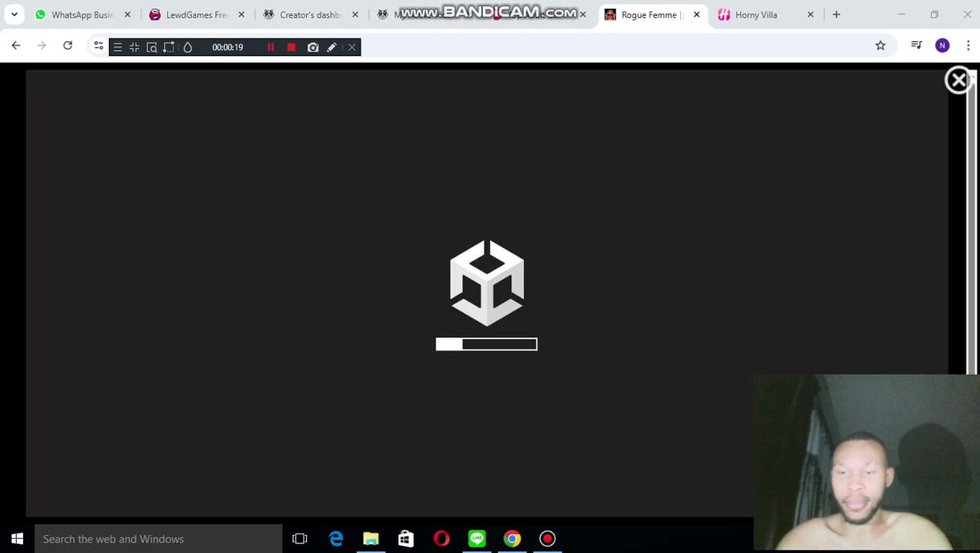The height and width of the screenshot is (553, 980).
Task: Open the media controls music-list icon
Action: (x=917, y=45)
